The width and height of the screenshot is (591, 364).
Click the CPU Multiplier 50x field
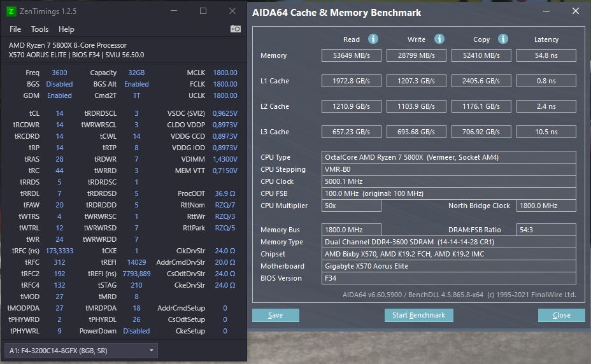pyautogui.click(x=352, y=206)
